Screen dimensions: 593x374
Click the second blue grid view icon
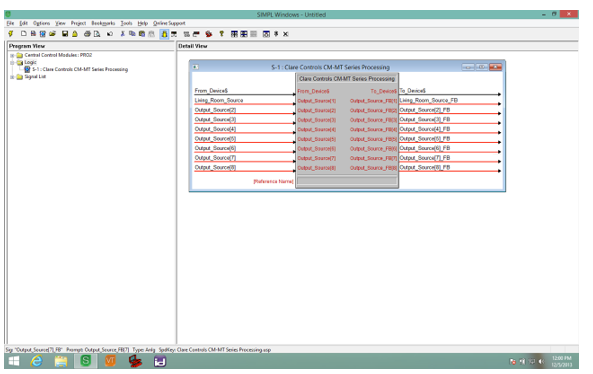point(244,34)
